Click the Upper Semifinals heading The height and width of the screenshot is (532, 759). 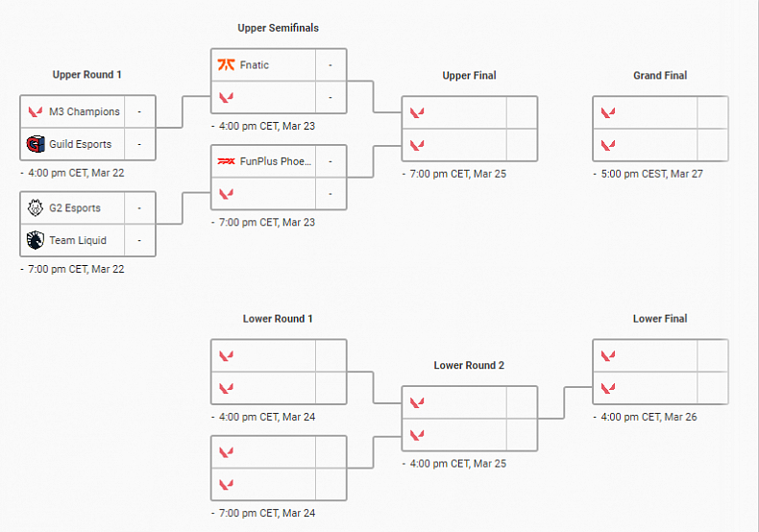278,28
